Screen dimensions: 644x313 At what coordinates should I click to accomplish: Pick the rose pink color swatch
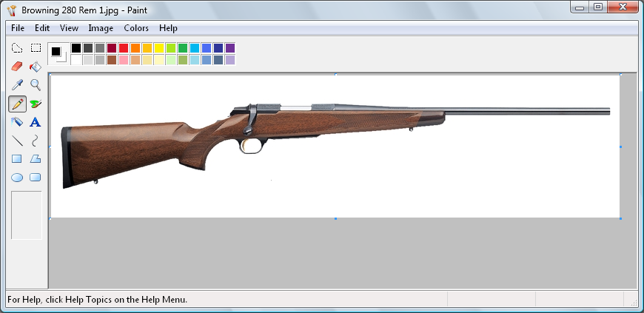pos(124,60)
